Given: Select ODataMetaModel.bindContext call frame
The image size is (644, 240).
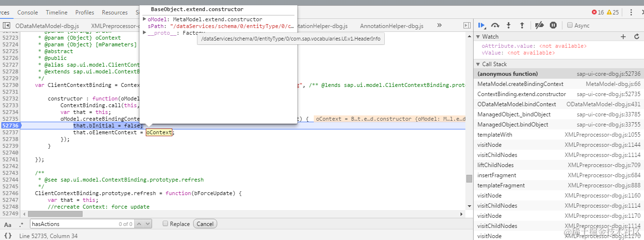Looking at the screenshot, I should click(x=559, y=104).
